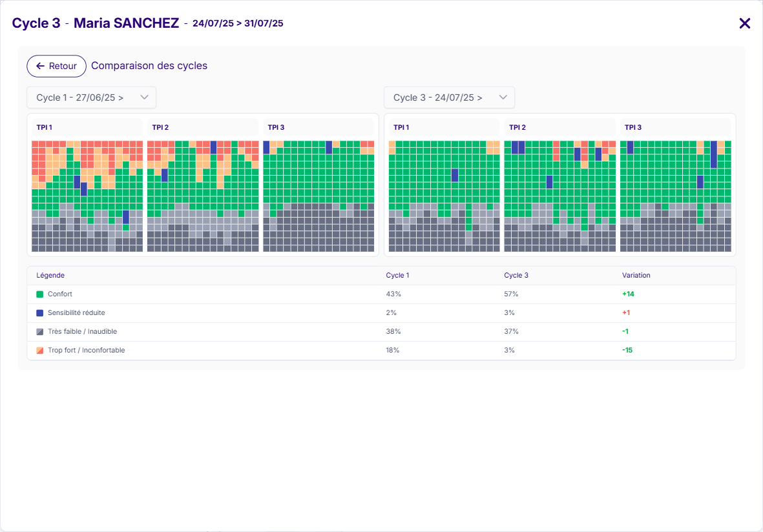The image size is (763, 532).
Task: Click the +14 Confort variation value
Action: pyautogui.click(x=628, y=294)
